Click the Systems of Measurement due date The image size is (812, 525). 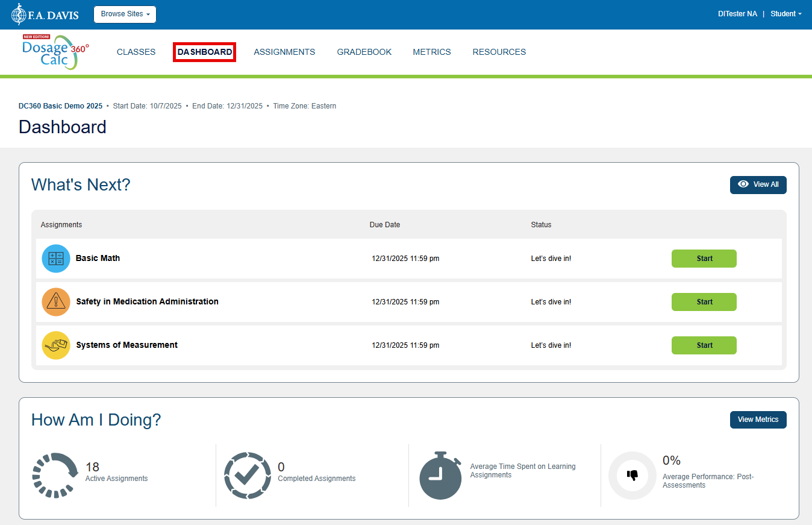[405, 345]
